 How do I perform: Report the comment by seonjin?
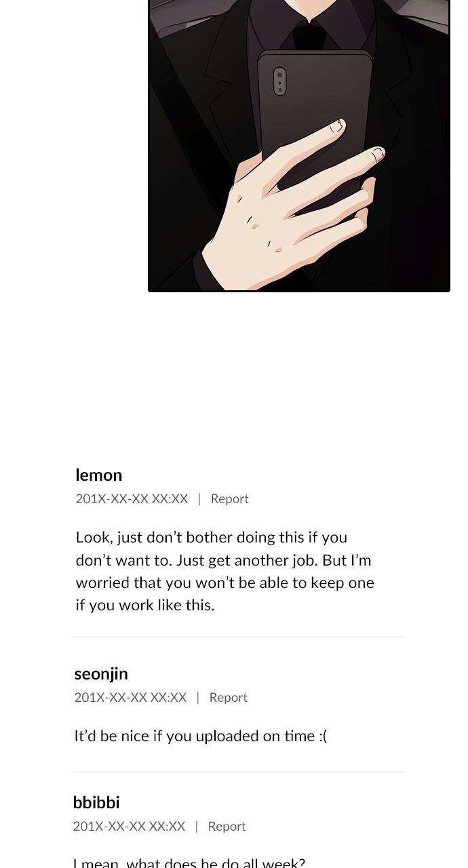tap(228, 698)
